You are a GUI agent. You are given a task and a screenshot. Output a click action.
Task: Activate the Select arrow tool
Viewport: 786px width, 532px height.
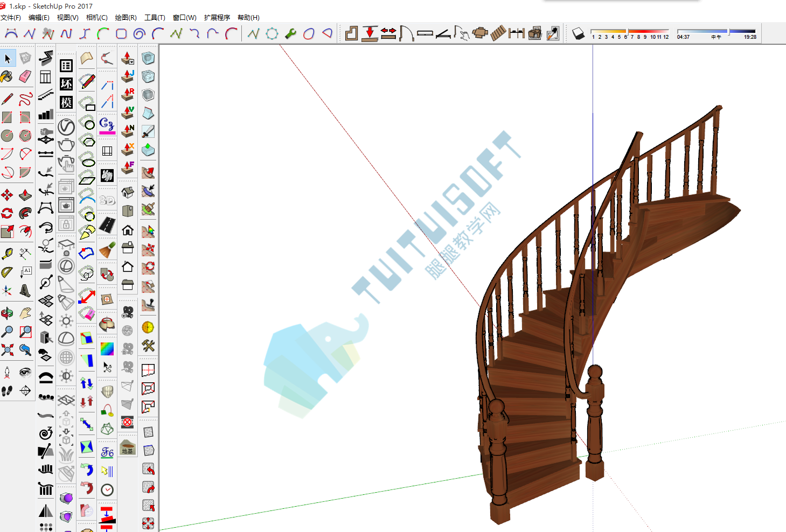point(8,58)
